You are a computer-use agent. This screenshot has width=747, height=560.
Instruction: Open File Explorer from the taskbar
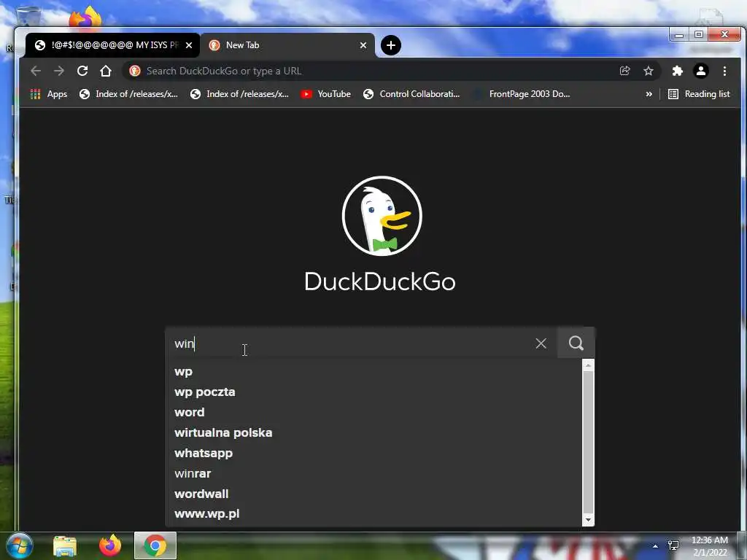[x=65, y=545]
